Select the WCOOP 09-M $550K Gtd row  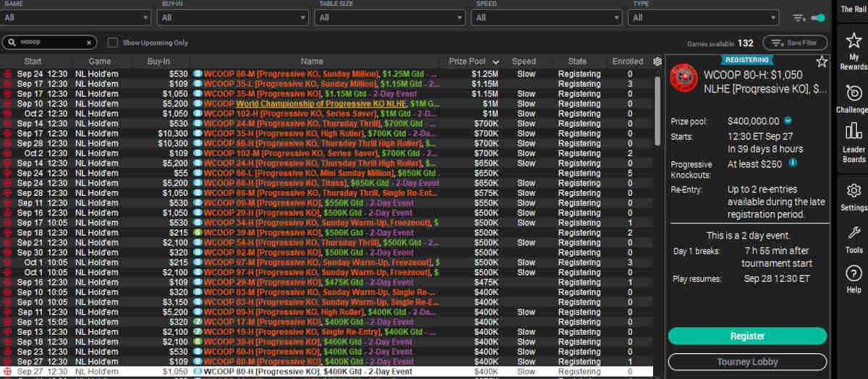[x=325, y=203]
